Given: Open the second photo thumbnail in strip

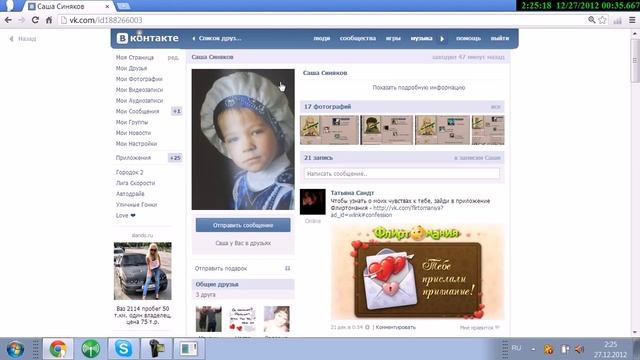Looking at the screenshot, I should (387, 130).
